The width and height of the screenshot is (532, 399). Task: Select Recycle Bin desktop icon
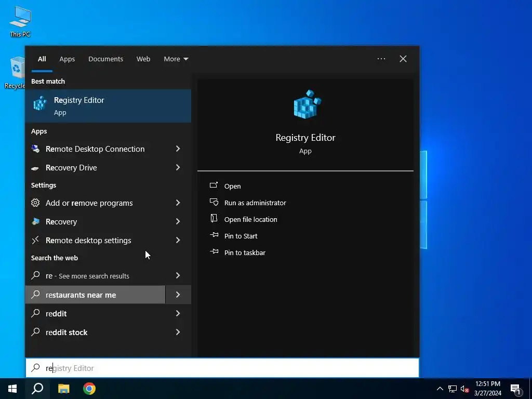tap(15, 73)
